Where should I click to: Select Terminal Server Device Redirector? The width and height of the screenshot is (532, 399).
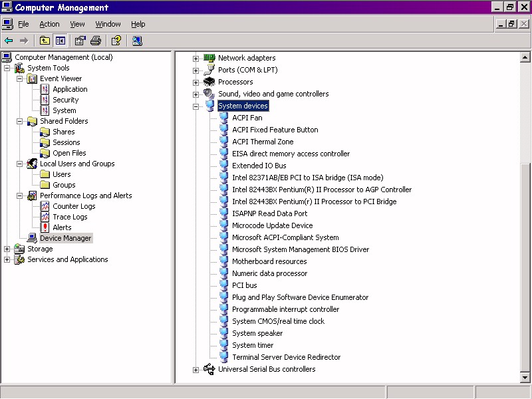click(x=286, y=357)
